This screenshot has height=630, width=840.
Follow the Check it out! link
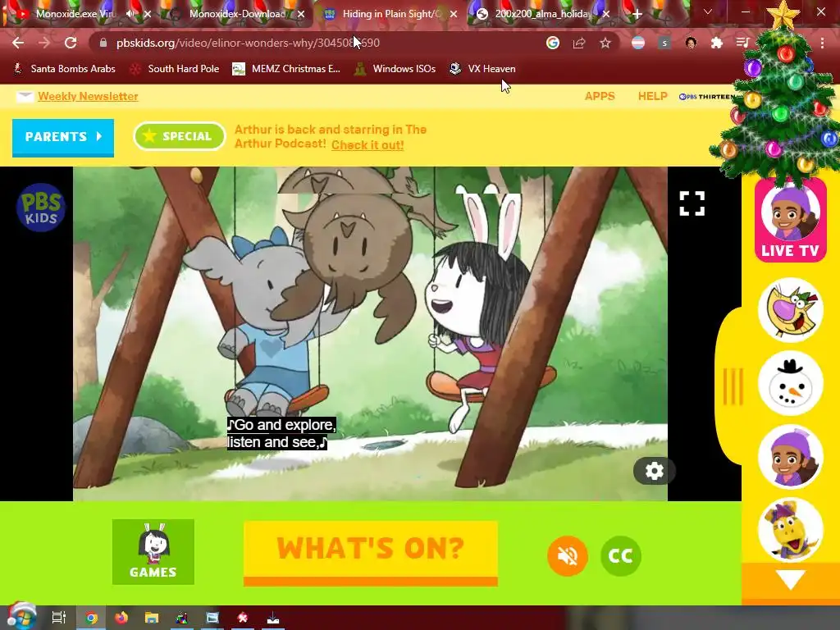(x=367, y=144)
